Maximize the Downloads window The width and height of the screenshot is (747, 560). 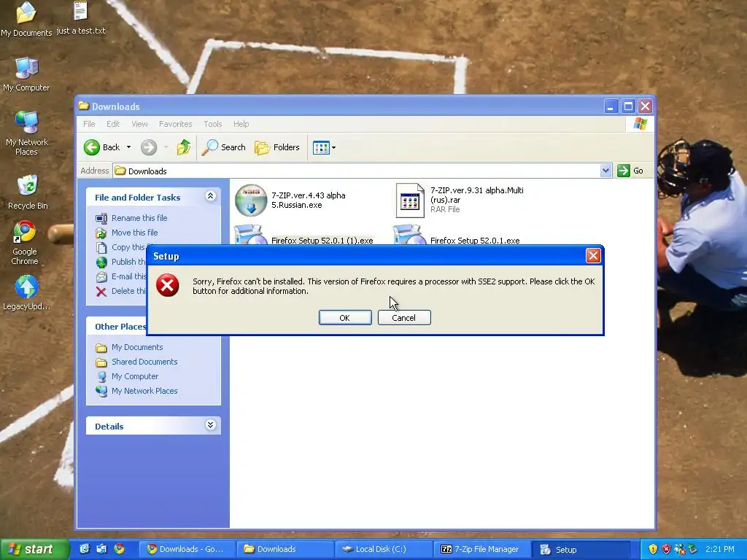coord(628,106)
